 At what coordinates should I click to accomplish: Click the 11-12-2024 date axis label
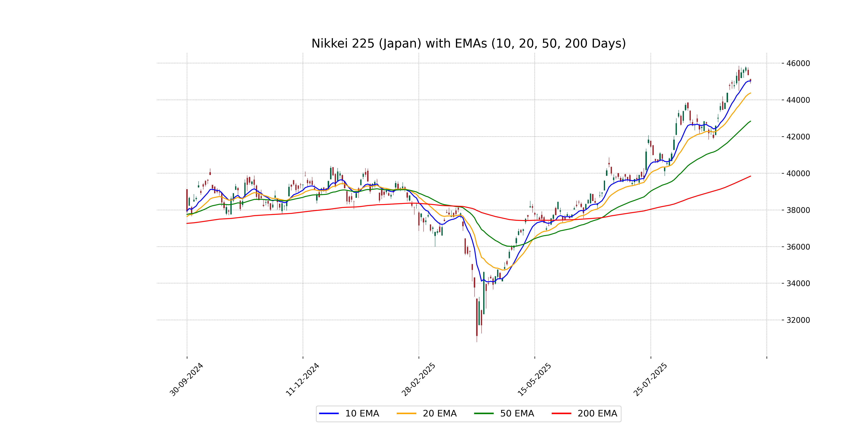(x=302, y=379)
